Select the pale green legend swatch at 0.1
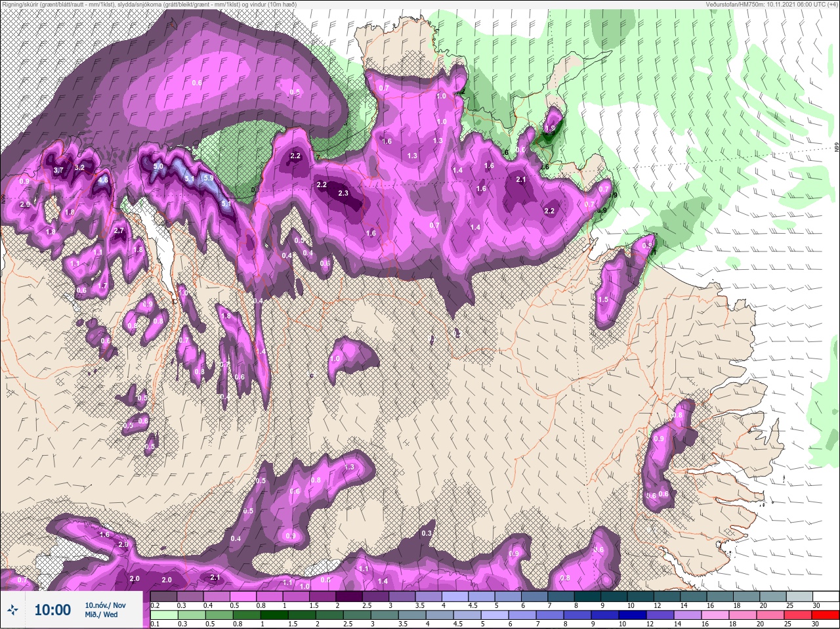Screen dimensions: 840x629 [164, 616]
